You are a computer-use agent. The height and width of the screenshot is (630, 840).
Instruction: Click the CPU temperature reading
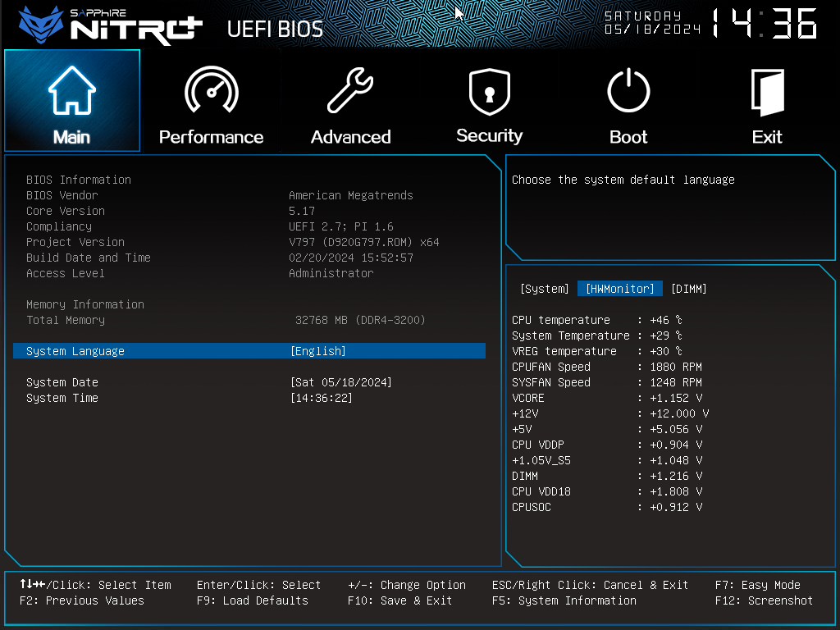597,320
